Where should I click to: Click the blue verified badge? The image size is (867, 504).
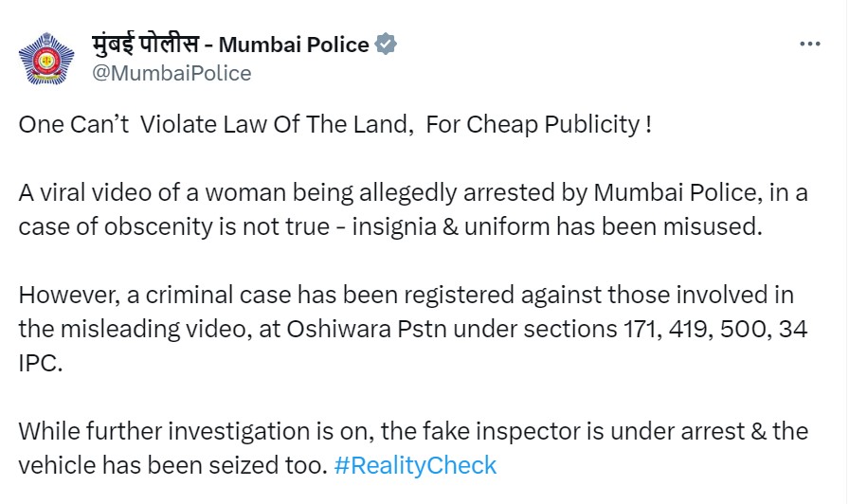pyautogui.click(x=385, y=44)
